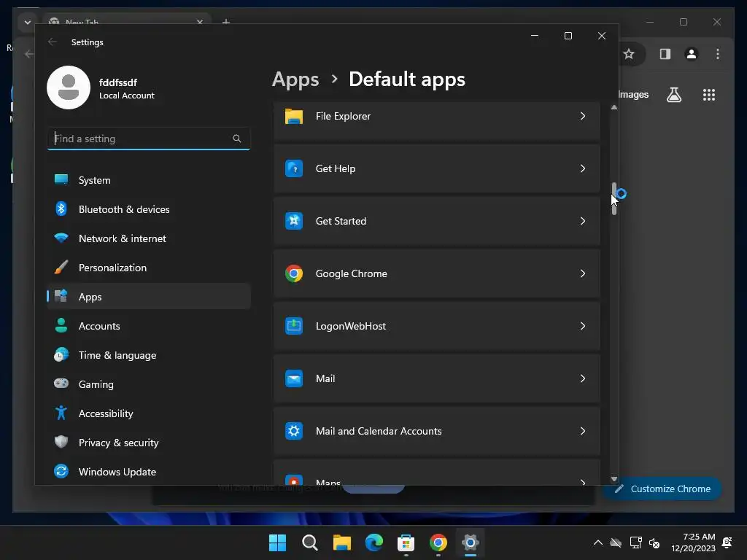
Task: Click the Mail and Calendar Accounts gear icon
Action: pyautogui.click(x=294, y=431)
